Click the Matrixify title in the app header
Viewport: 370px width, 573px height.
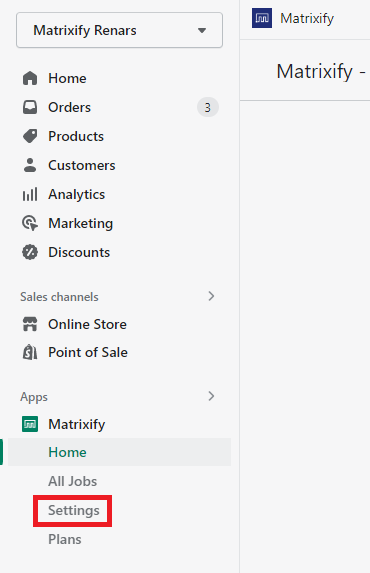pyautogui.click(x=307, y=18)
